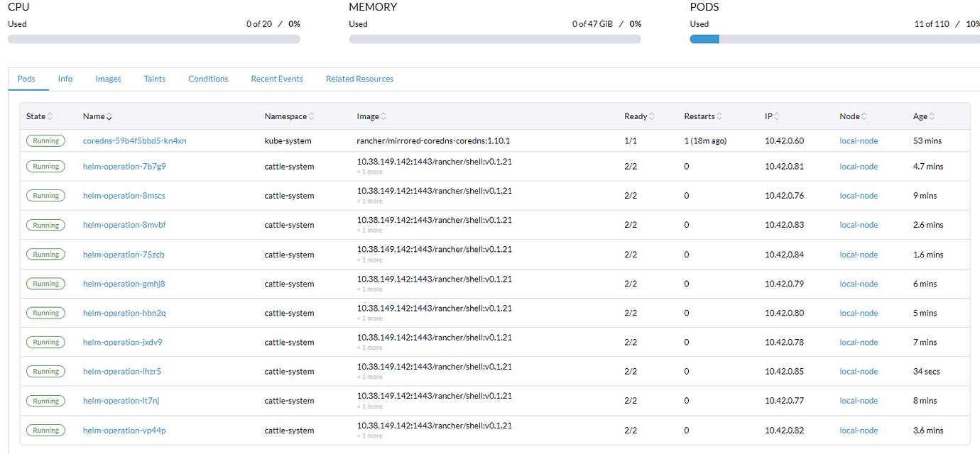This screenshot has height=454, width=980.
Task: Click the Running badge on helm-operation-gmhj8
Action: pos(45,283)
